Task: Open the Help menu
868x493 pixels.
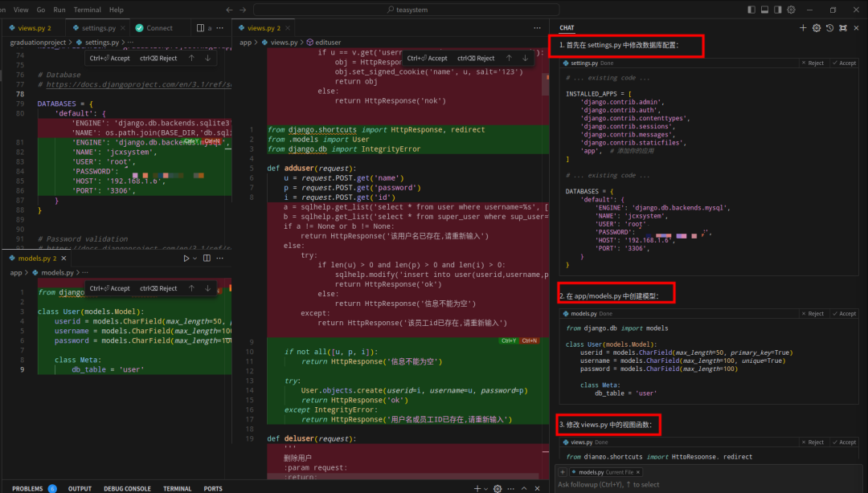Action: pos(117,10)
